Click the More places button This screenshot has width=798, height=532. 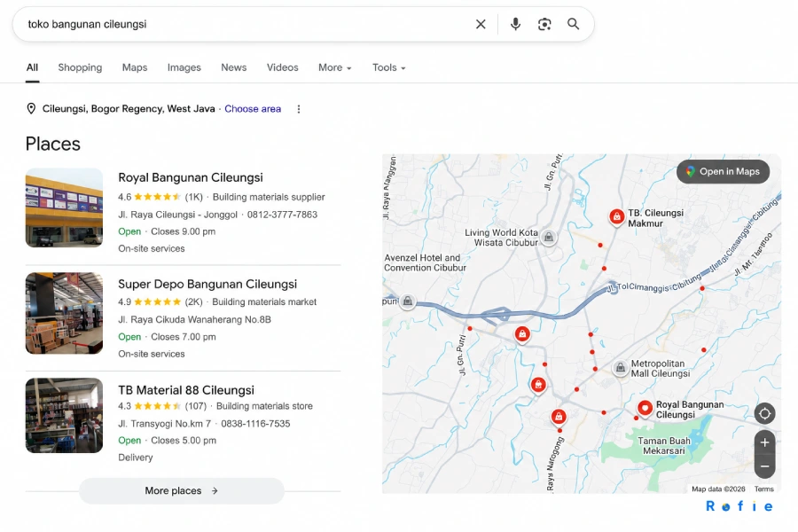(x=181, y=490)
